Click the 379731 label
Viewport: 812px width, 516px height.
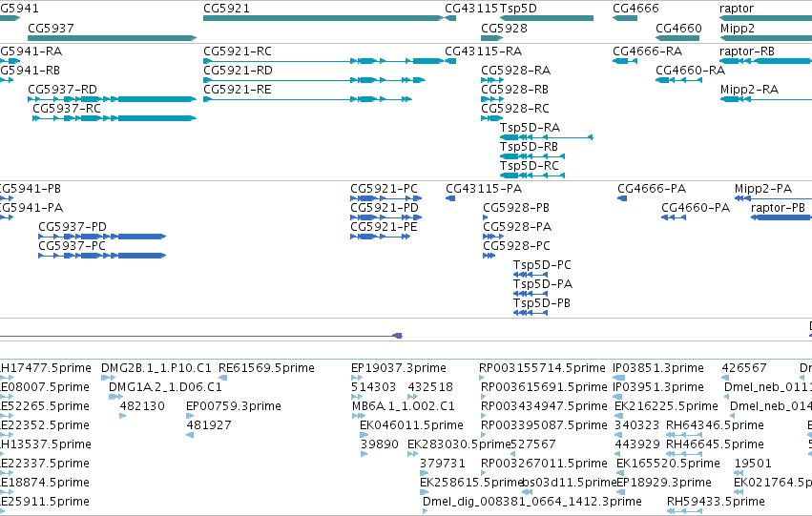(x=442, y=464)
